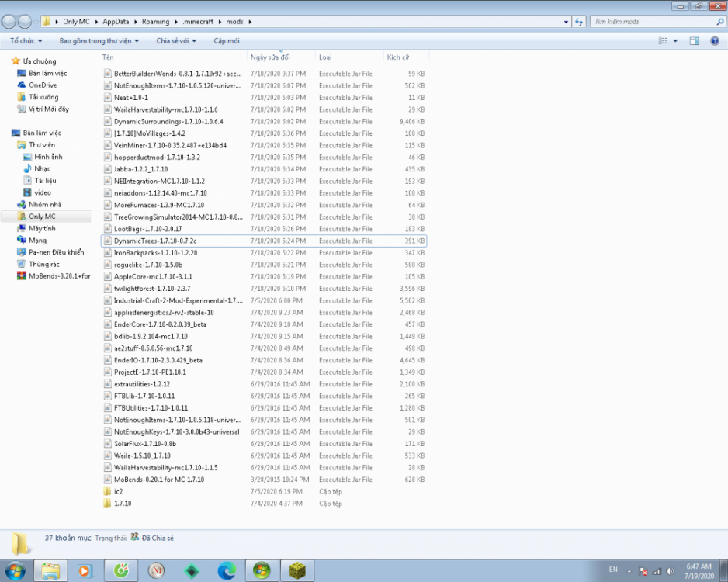Open File Explorer from taskbar
728x582 pixels.
[x=50, y=570]
